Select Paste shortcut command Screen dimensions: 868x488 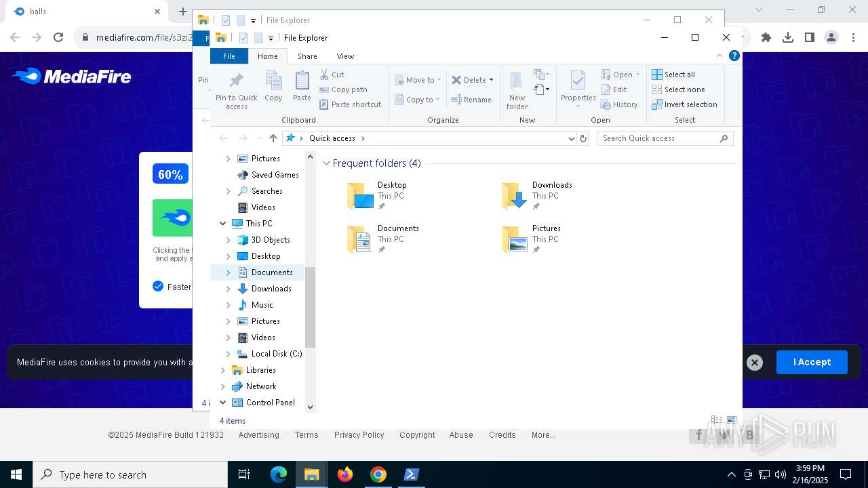(x=350, y=104)
